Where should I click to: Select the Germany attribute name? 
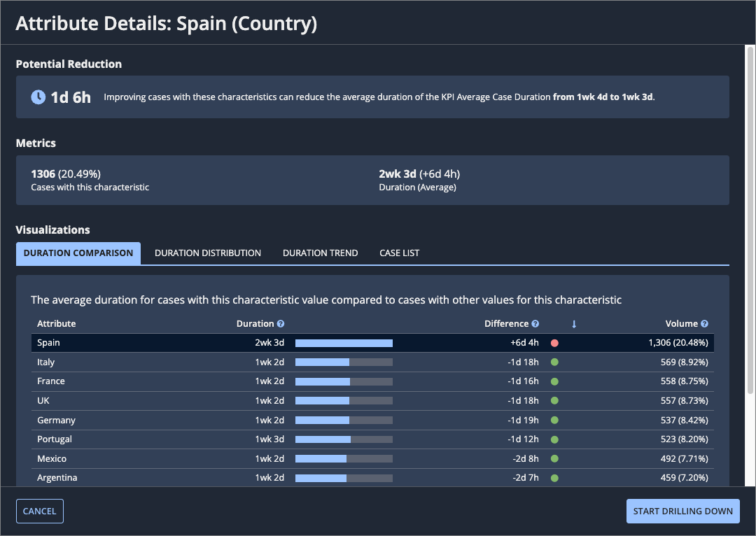click(x=56, y=420)
